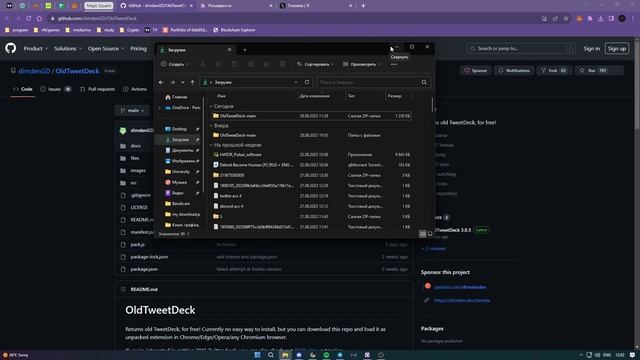Select Главная in Explorer sidebar

tap(176, 97)
